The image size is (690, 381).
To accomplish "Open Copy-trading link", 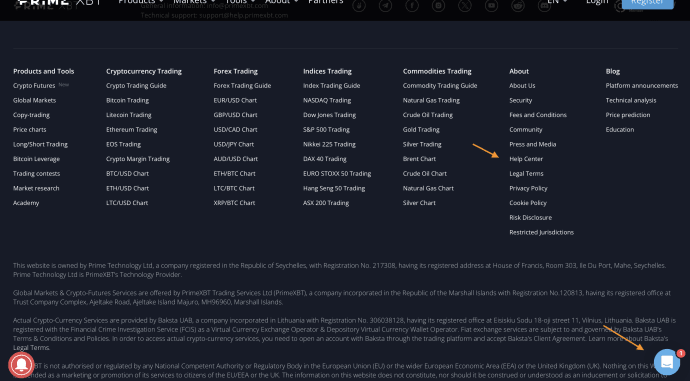I will [31, 115].
